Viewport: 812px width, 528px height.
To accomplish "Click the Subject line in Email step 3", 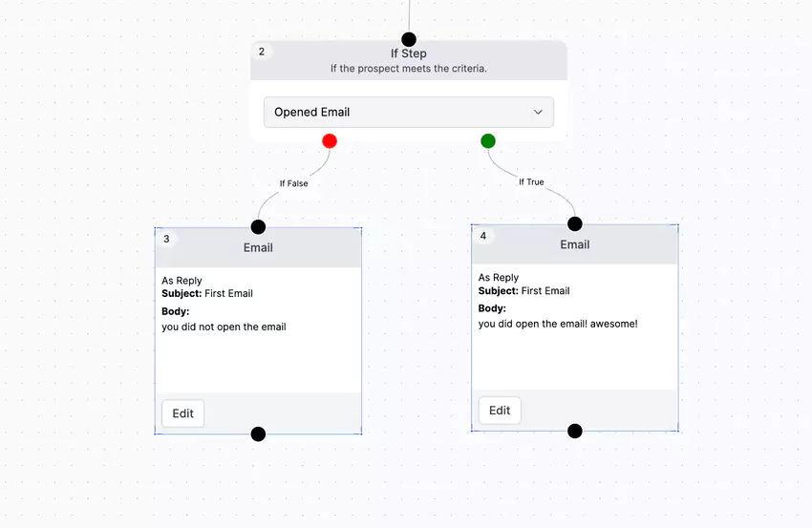I will [207, 293].
